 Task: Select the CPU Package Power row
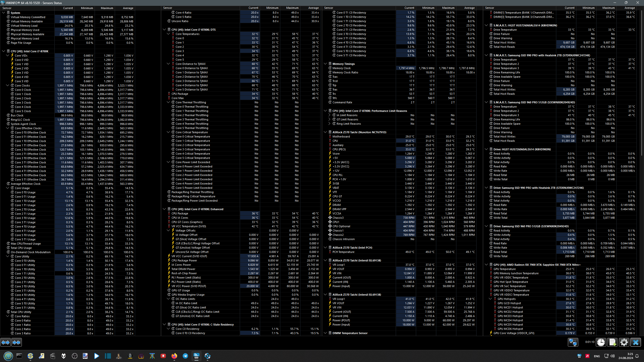point(184,260)
